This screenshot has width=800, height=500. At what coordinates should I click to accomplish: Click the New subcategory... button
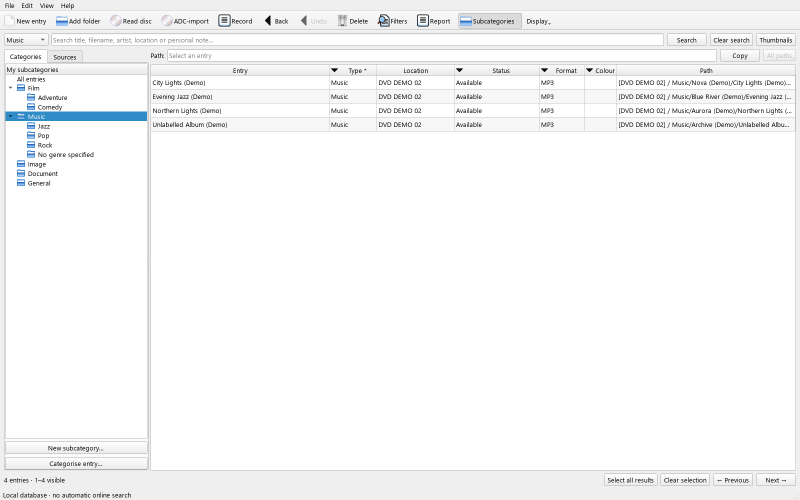click(76, 448)
